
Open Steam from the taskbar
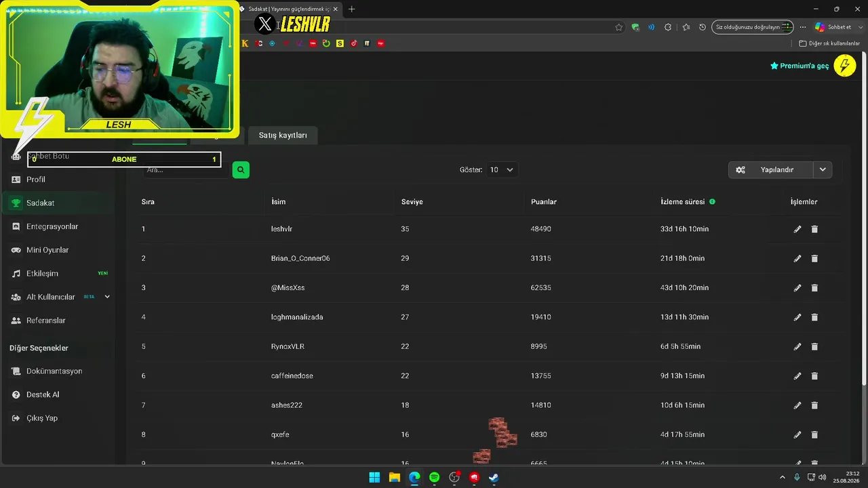point(494,477)
